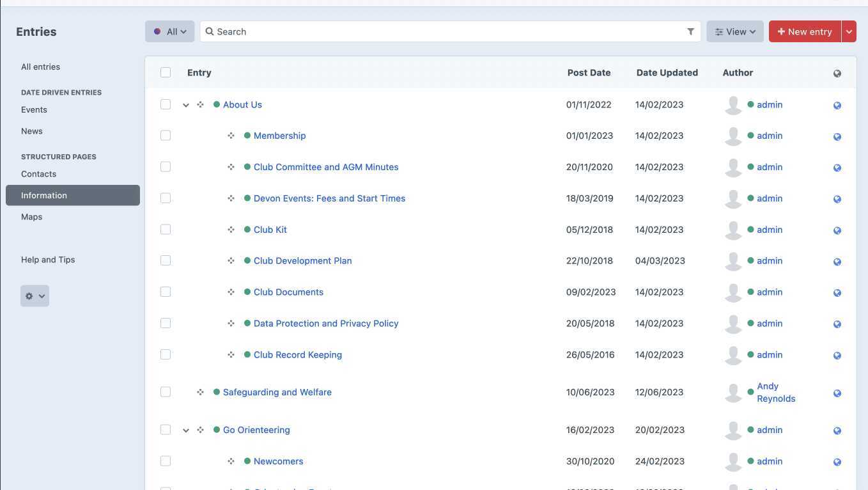Viewport: 868px width, 490px height.
Task: Click the globe icon on the About Us row
Action: point(837,105)
